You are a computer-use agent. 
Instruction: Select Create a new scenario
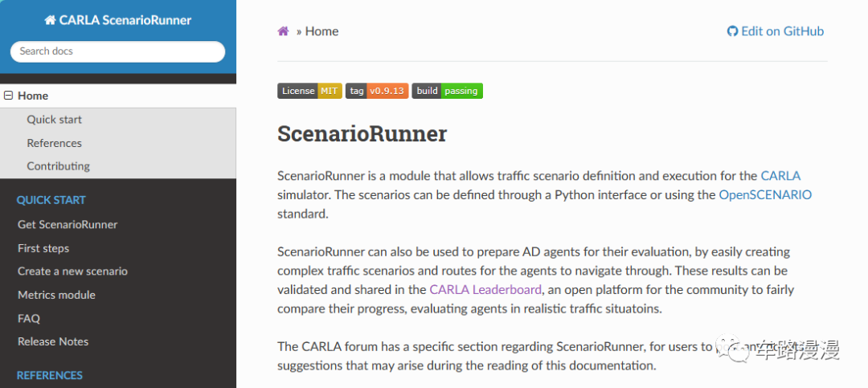click(72, 272)
